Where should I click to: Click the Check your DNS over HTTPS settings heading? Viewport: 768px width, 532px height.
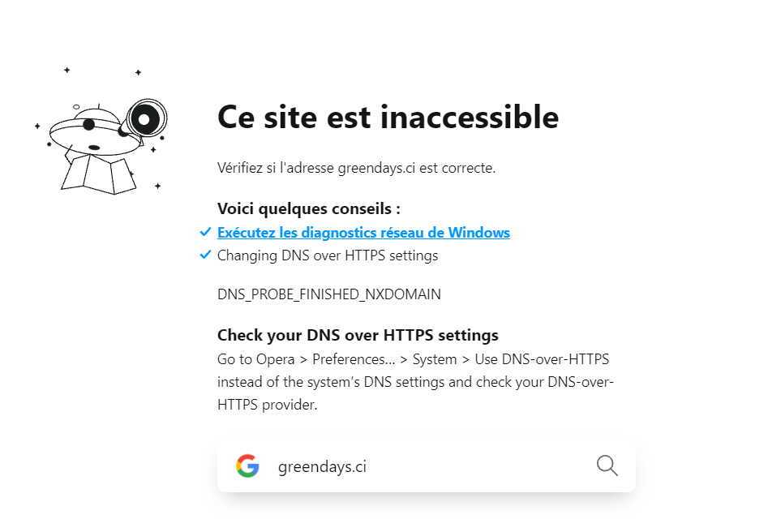[x=358, y=335]
